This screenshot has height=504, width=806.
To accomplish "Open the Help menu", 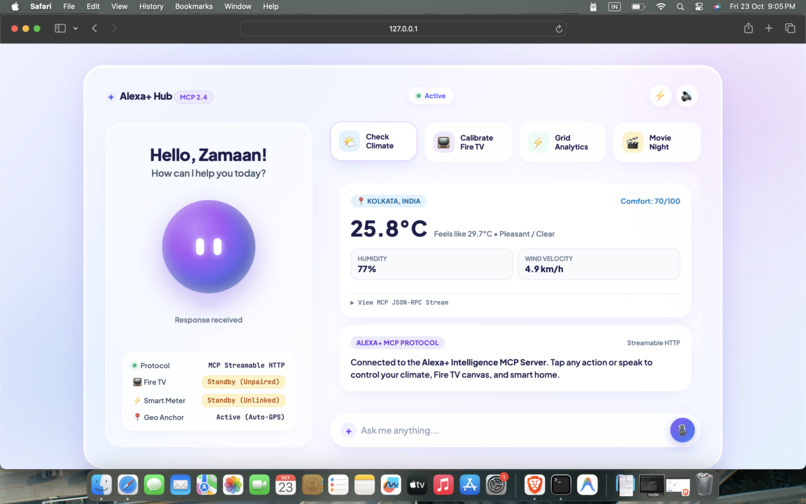I will (x=270, y=6).
